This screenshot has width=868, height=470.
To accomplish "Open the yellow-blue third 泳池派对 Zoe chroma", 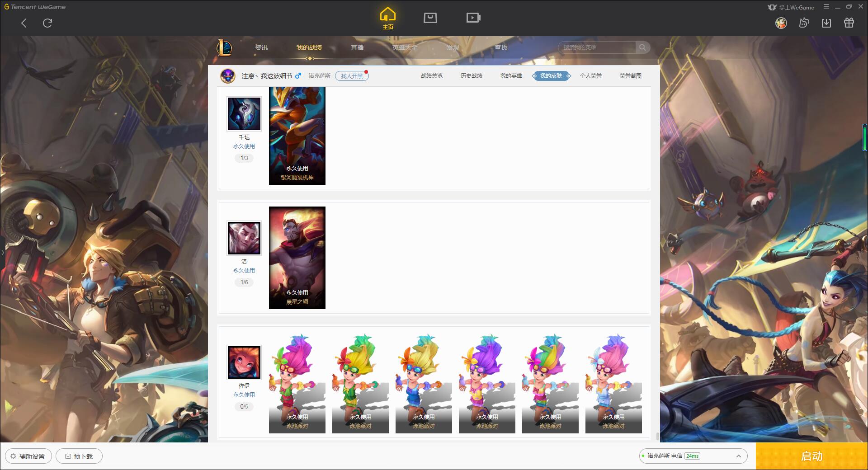I will [424, 383].
